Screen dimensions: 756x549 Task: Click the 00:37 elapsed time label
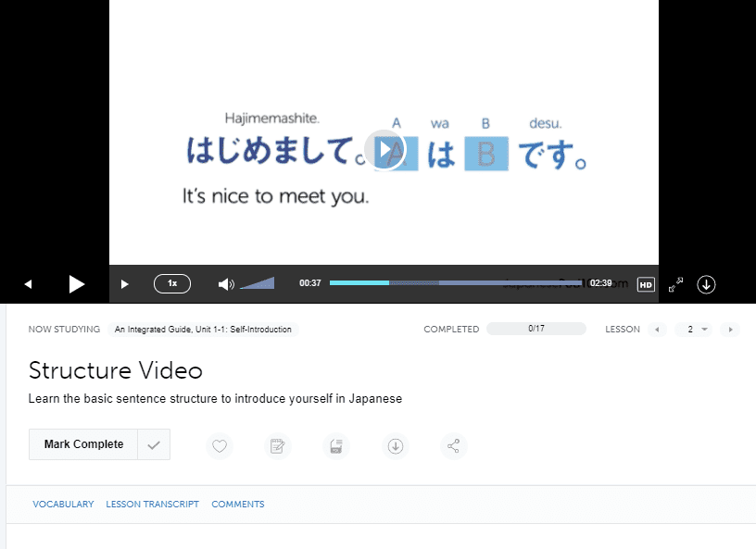point(310,283)
